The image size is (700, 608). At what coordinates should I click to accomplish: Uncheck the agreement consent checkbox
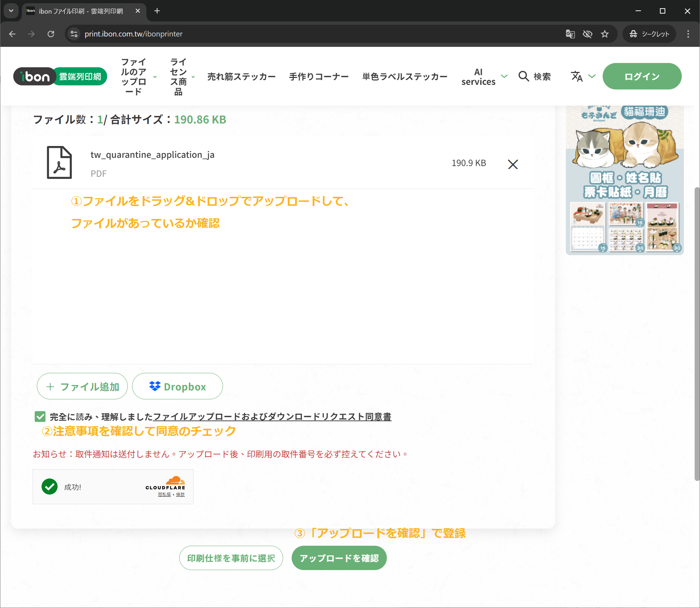pos(40,417)
